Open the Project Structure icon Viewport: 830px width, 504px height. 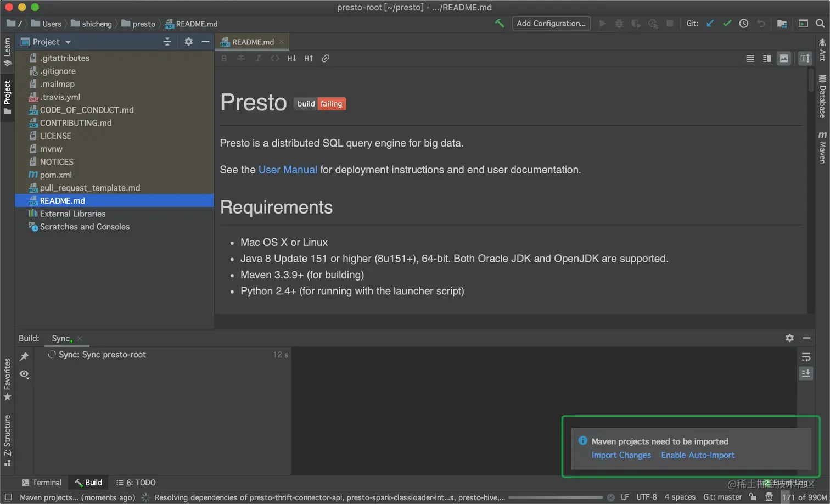782,24
